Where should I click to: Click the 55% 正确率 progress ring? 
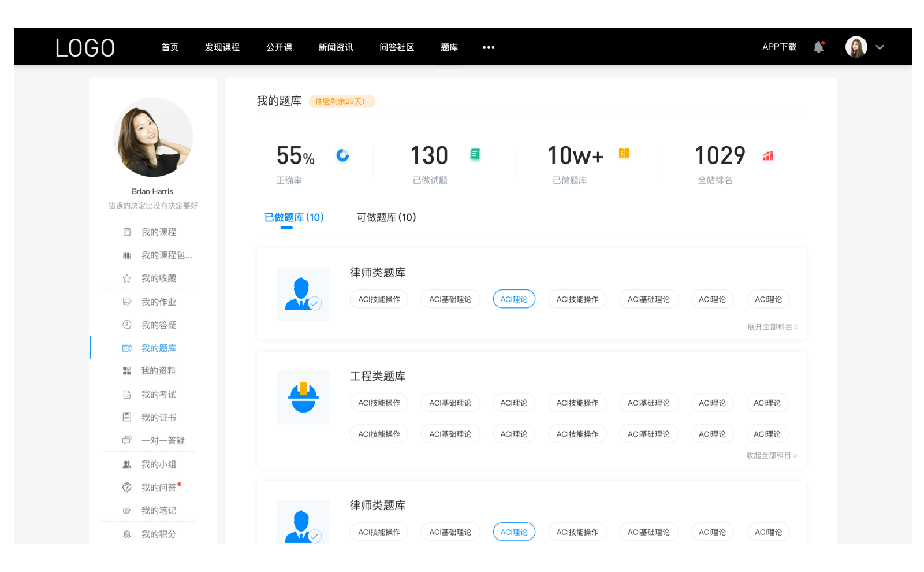343,155
